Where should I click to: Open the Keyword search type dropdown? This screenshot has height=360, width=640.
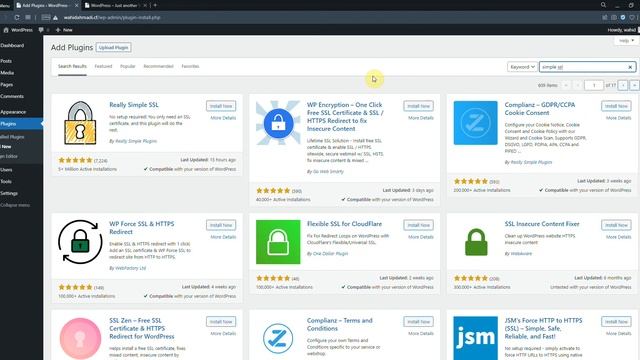(x=522, y=67)
